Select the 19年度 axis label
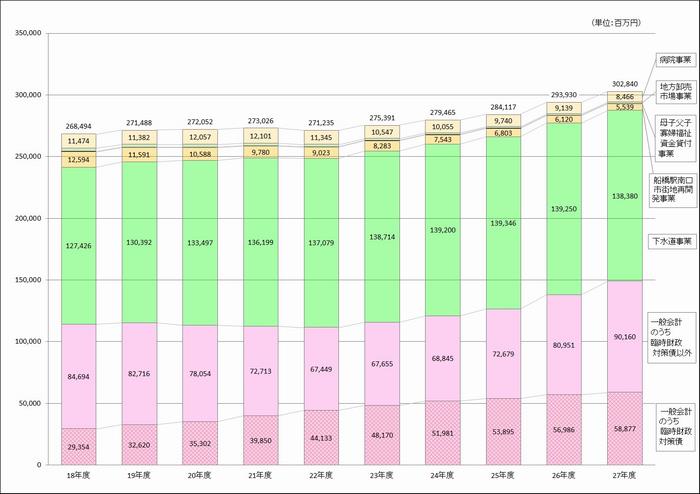The width and height of the screenshot is (700, 494). (139, 475)
